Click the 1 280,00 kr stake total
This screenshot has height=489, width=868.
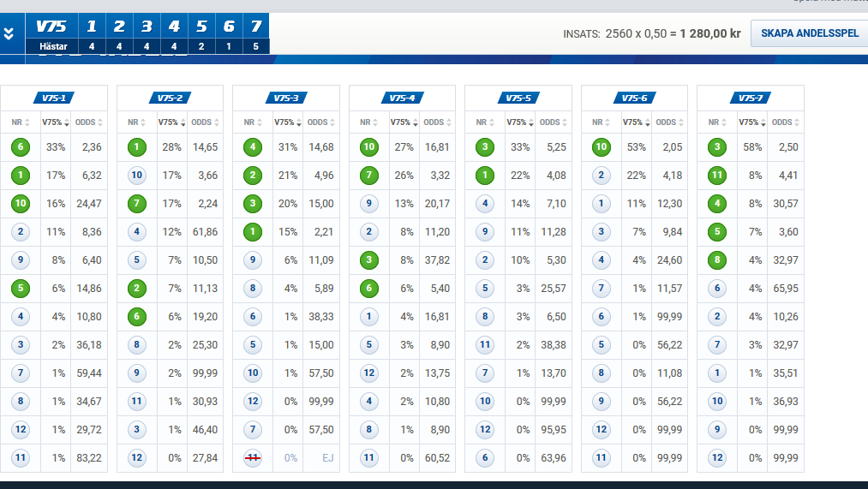[710, 33]
